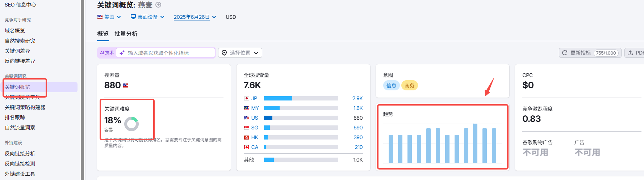Click the 商务 intent tag
644x180 pixels.
click(x=409, y=86)
